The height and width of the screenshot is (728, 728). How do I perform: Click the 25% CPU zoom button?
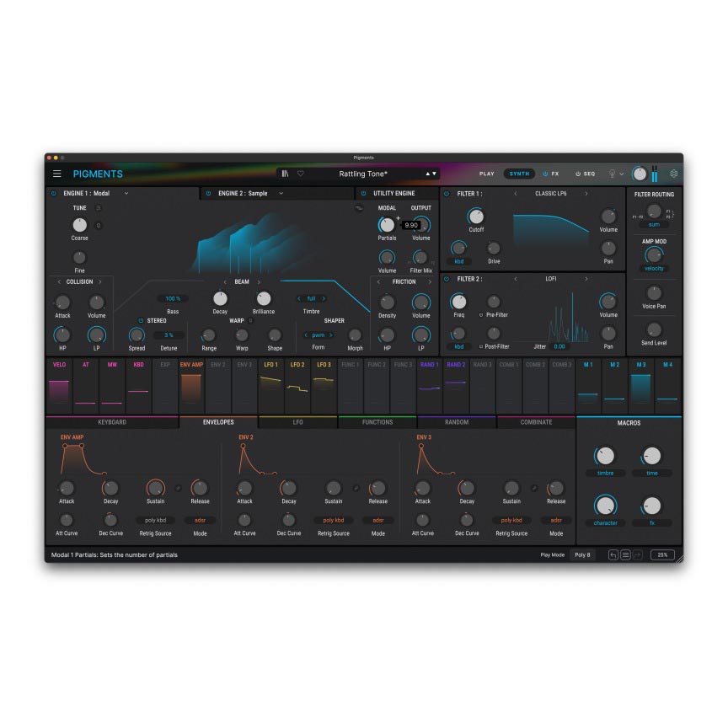662,554
